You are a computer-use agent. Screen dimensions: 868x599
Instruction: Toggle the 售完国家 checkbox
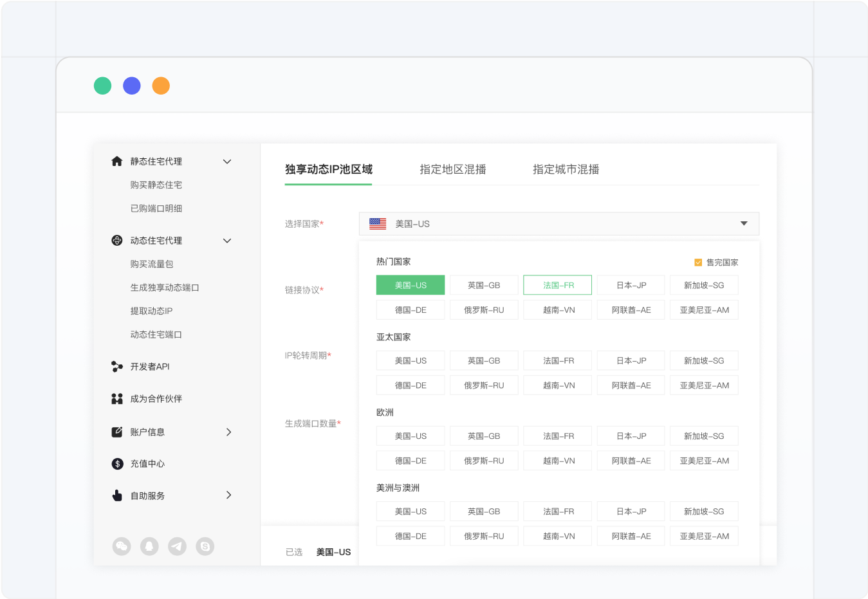pos(698,263)
